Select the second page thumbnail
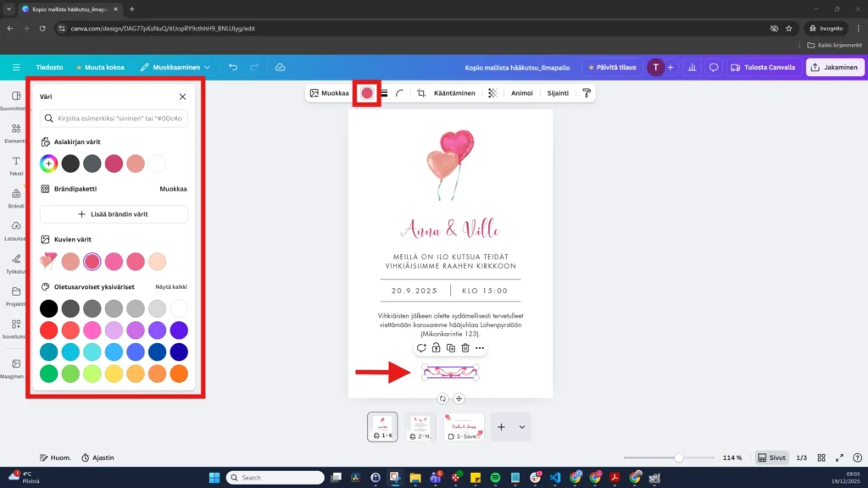 [x=421, y=426]
